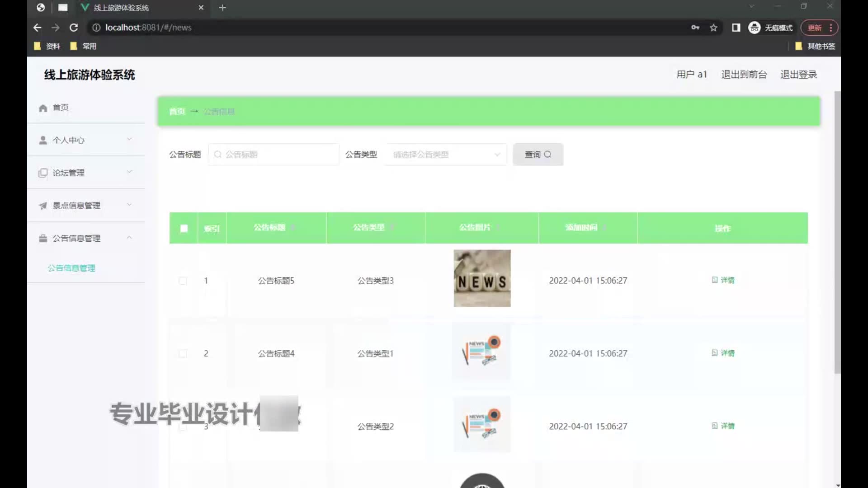Select the 公告信息管理 submenu item
The width and height of the screenshot is (868, 488).
(x=71, y=268)
